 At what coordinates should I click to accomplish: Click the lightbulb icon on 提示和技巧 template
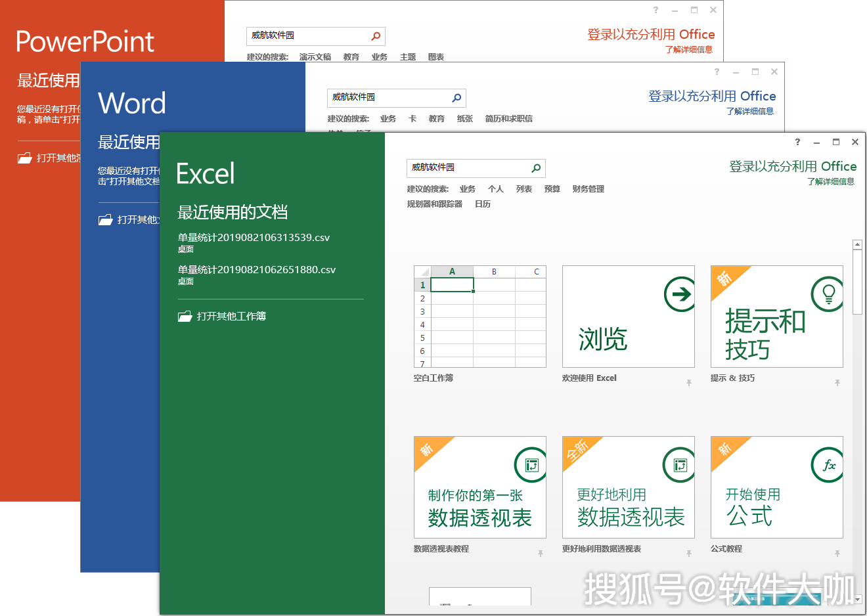pyautogui.click(x=827, y=294)
